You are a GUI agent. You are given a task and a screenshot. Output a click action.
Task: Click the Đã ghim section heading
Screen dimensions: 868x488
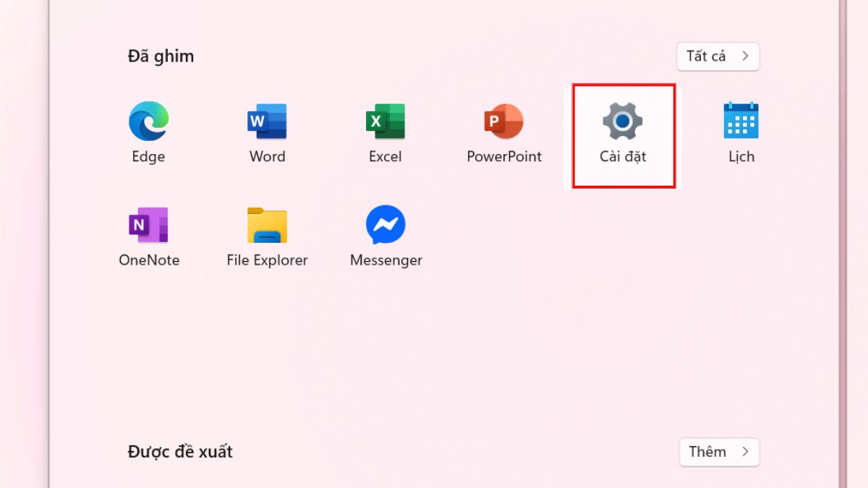pos(161,56)
